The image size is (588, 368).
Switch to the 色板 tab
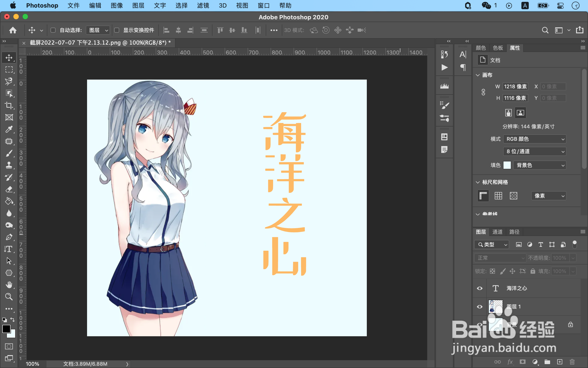(x=498, y=48)
